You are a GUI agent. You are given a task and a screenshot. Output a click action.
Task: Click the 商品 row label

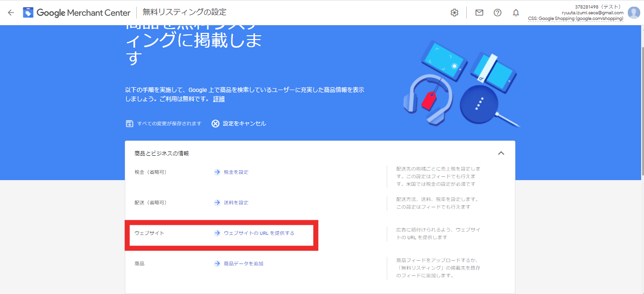pos(139,264)
